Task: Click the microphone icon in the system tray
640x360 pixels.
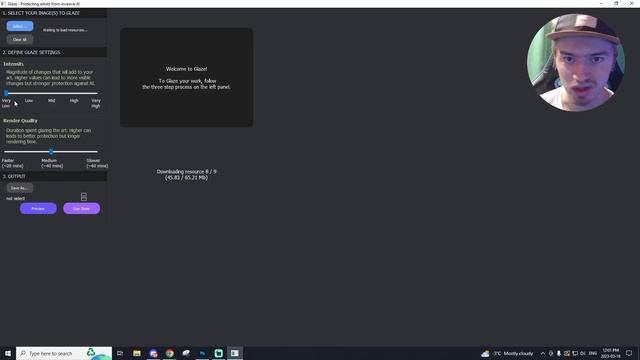Action: point(559,353)
